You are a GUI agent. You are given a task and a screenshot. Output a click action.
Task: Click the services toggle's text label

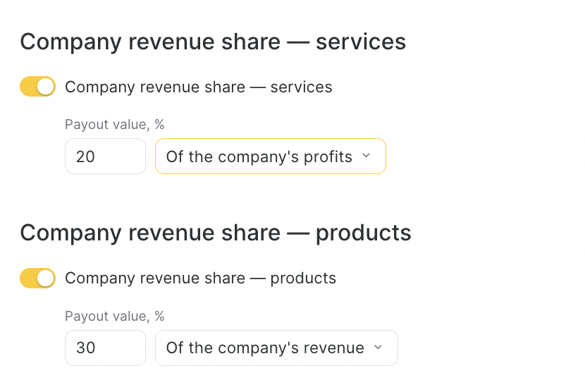(198, 87)
